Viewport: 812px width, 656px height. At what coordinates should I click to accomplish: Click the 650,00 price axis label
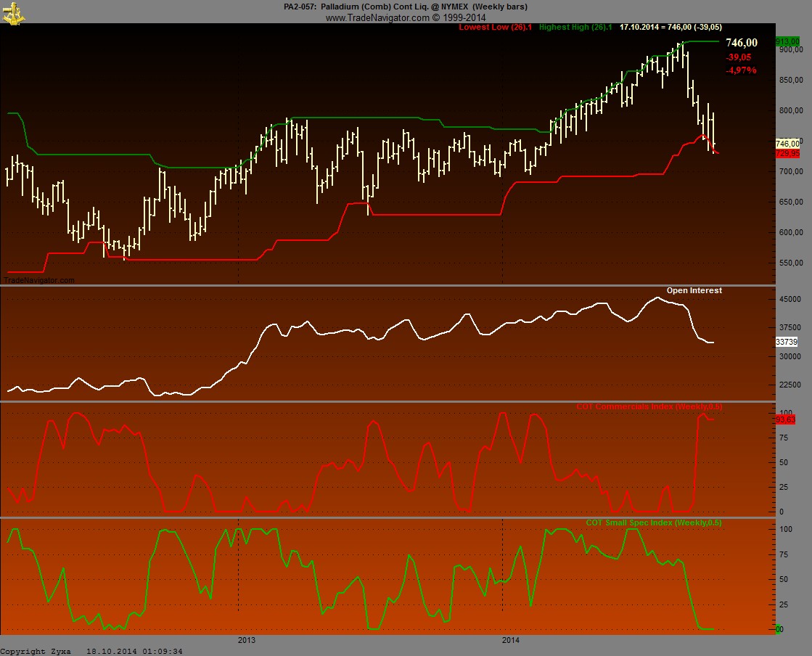[x=791, y=202]
